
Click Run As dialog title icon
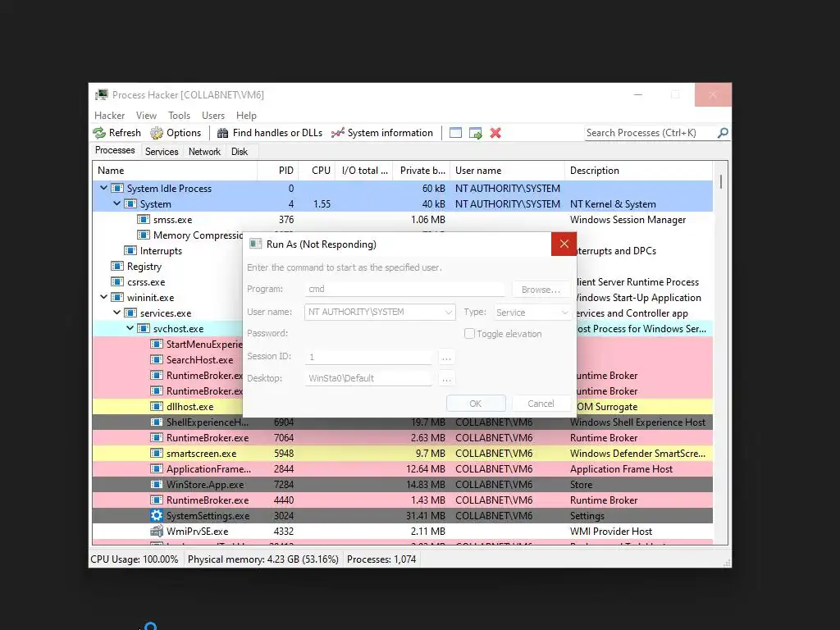pos(256,244)
